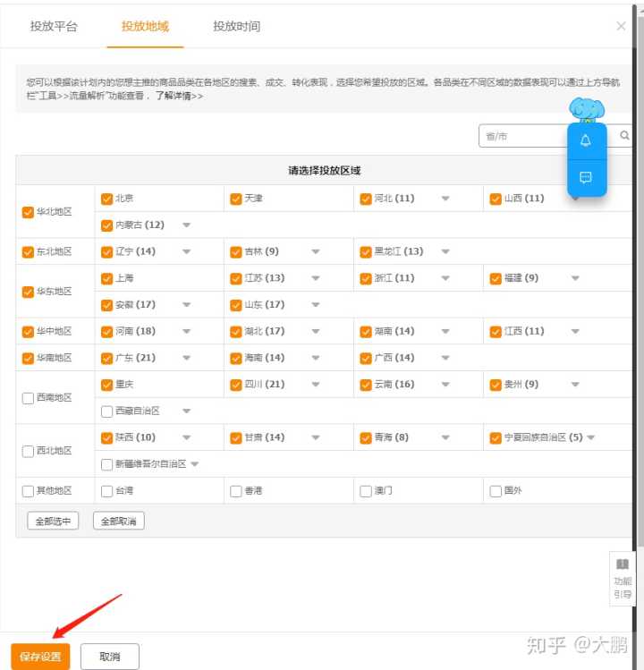This screenshot has width=644, height=670.
Task: Enable the 新疆维吾尔自治区 checkbox
Action: coord(107,464)
